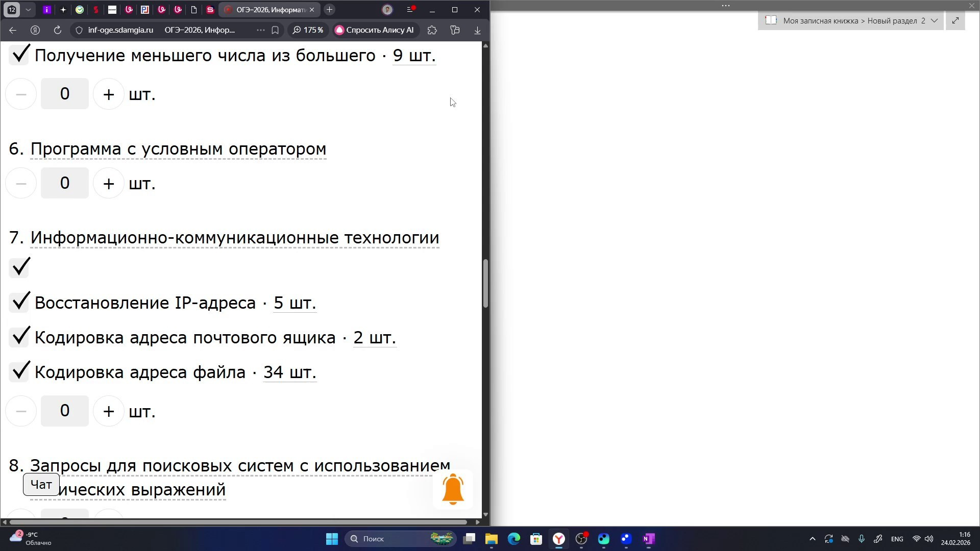Click the 175% zoom magnifier icon

click(x=297, y=30)
